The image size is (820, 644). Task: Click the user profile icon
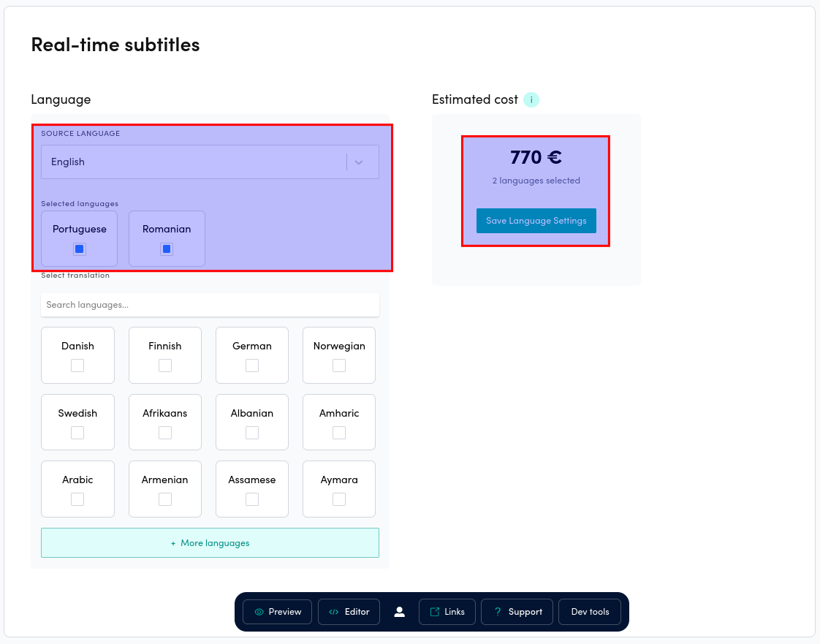pos(399,611)
